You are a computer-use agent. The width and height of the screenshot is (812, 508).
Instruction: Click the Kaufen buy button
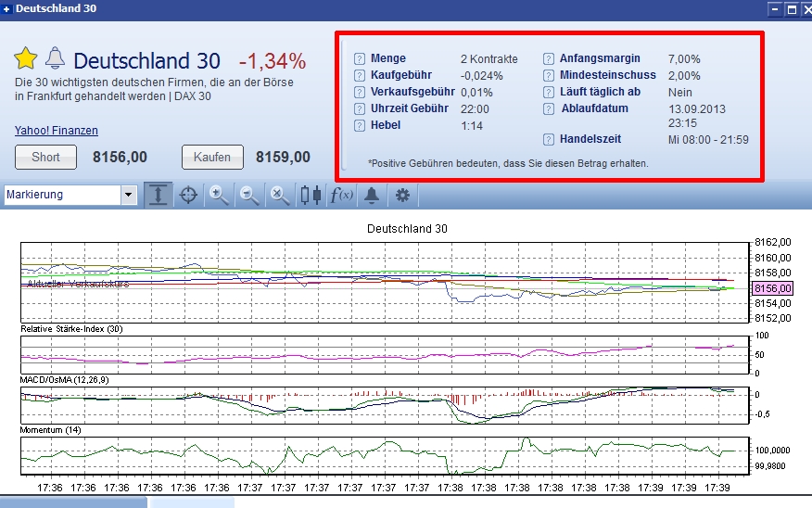coord(212,157)
